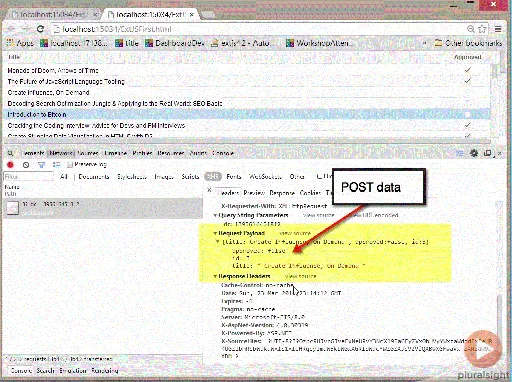Click the network Filter text field
The image size is (512, 382).
pyautogui.click(x=28, y=176)
